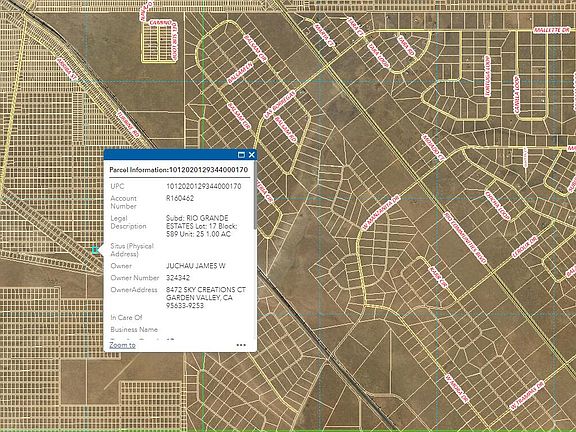The height and width of the screenshot is (432, 576).
Task: Click the account number R160462
Action: pyautogui.click(x=180, y=198)
